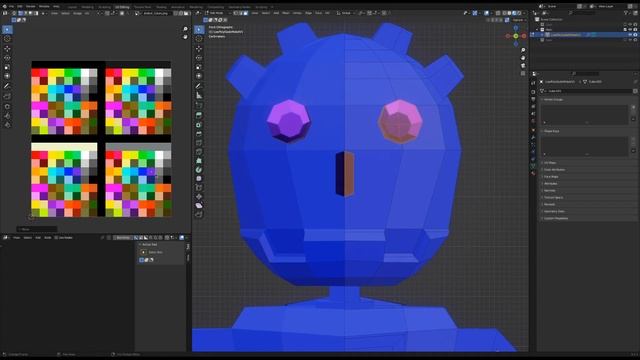Select the Scale tool in 3D viewport
640x360 pixels.
pyautogui.click(x=199, y=67)
